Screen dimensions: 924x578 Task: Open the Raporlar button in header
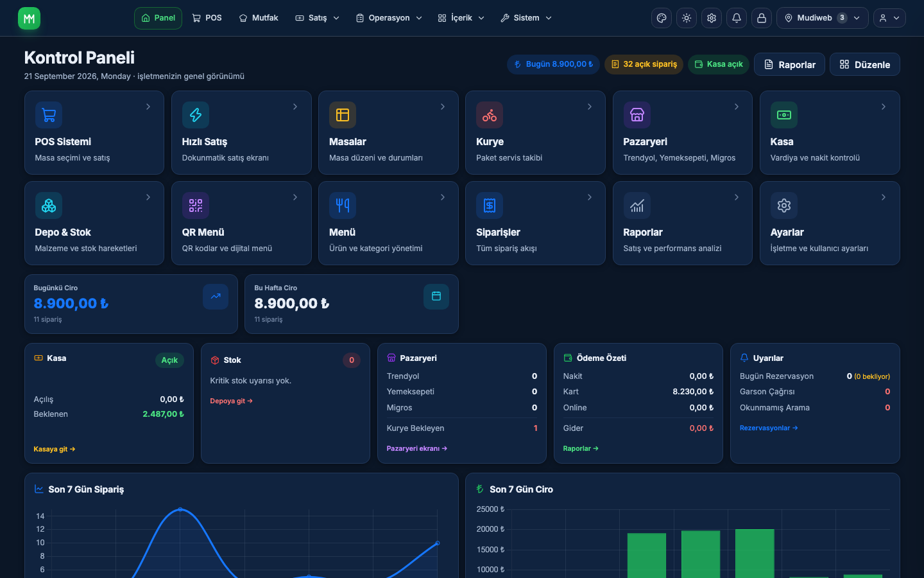click(789, 64)
